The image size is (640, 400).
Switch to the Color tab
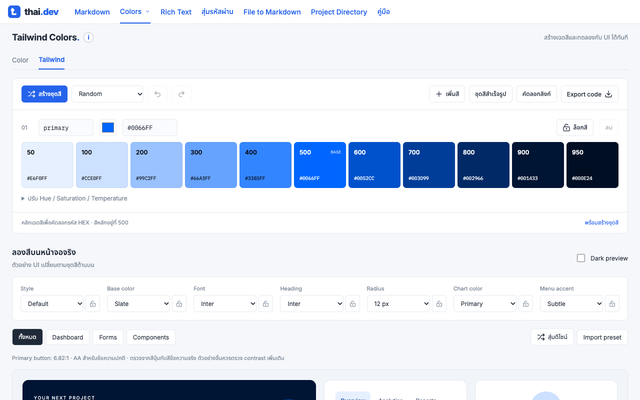tap(20, 60)
